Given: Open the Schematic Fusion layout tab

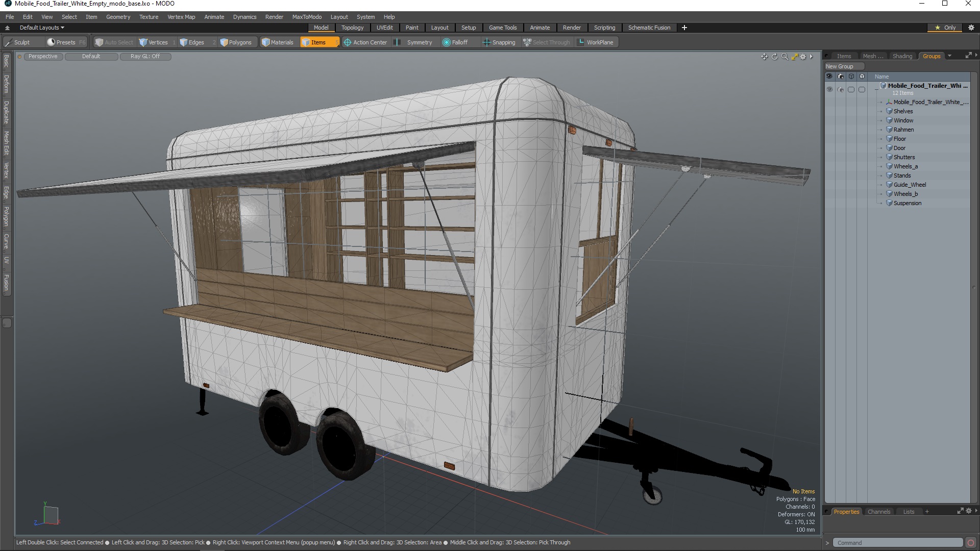Looking at the screenshot, I should [x=649, y=28].
